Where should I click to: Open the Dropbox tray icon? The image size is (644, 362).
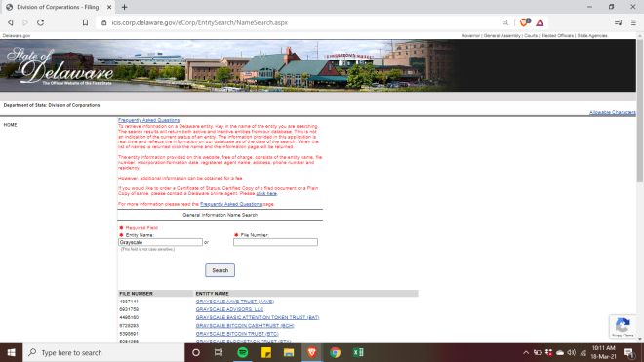[548, 353]
